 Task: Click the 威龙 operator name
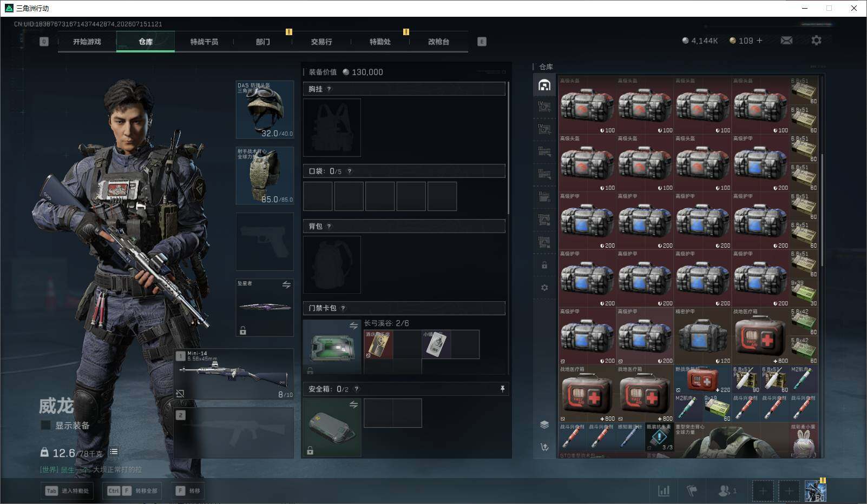coord(56,406)
